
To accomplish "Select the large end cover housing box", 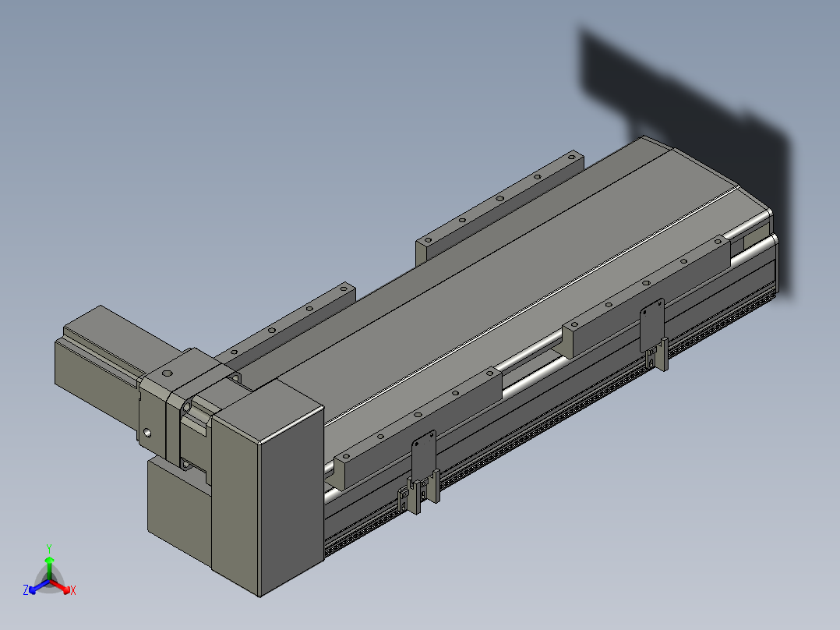I will pyautogui.click(x=268, y=487).
